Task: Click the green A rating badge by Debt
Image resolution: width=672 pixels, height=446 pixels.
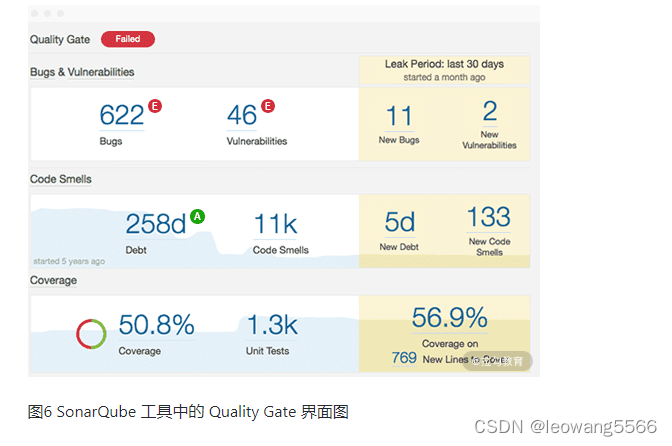Action: [198, 216]
